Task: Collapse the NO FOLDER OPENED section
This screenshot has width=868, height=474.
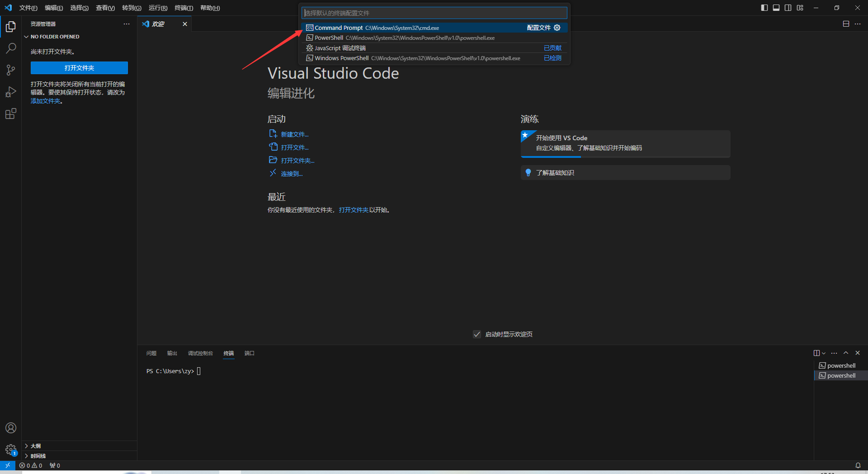Action: 79,37
